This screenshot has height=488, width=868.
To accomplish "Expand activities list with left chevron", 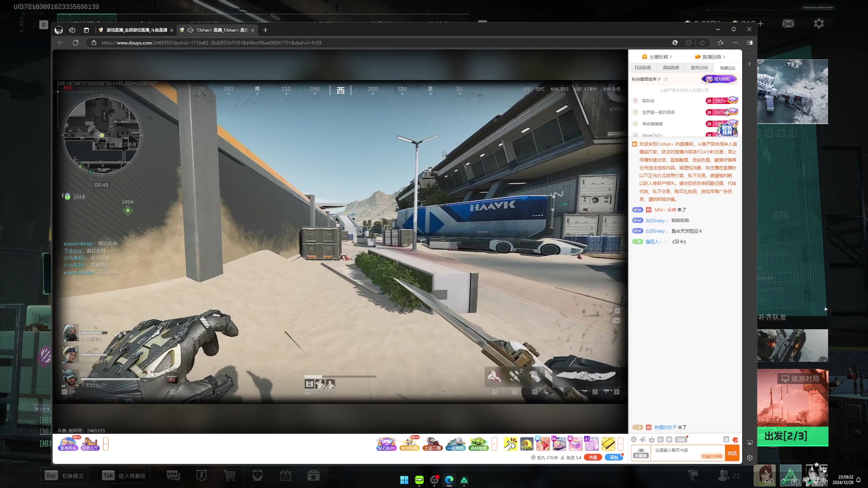I will (x=495, y=444).
